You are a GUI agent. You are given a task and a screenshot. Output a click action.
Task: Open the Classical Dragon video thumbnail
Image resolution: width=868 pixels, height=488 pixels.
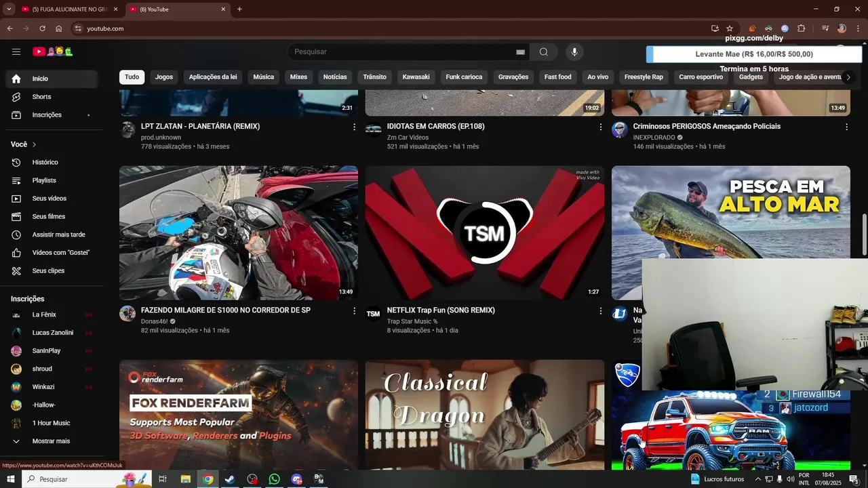tap(485, 415)
